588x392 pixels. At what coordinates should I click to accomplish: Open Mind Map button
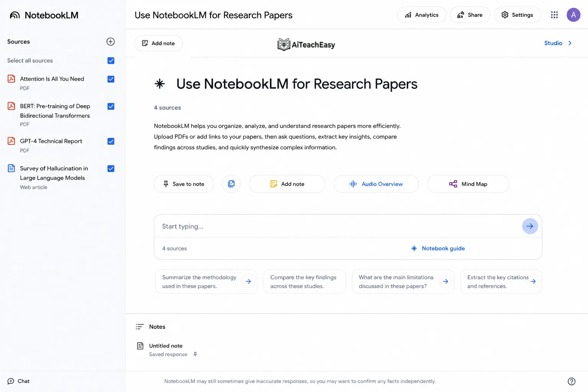pyautogui.click(x=468, y=184)
